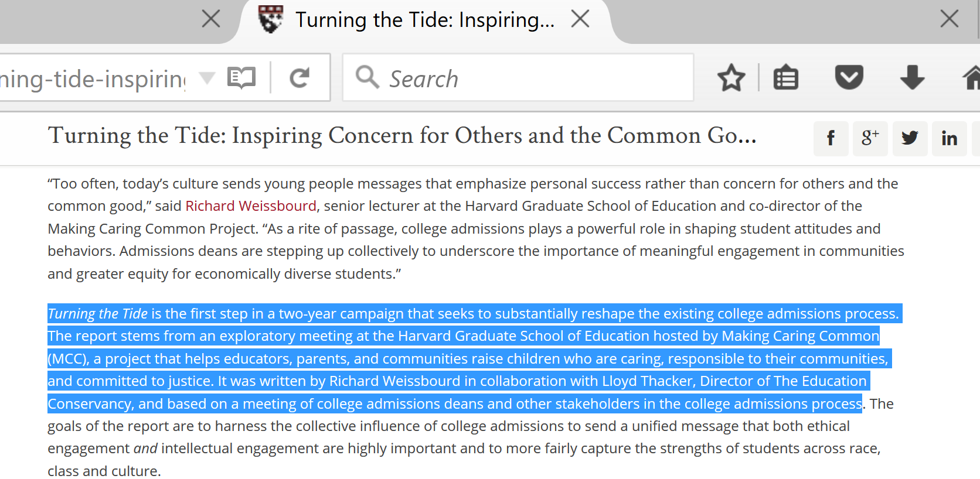Image resolution: width=980 pixels, height=479 pixels.
Task: Open the Richard Weissbourd link
Action: tap(251, 206)
